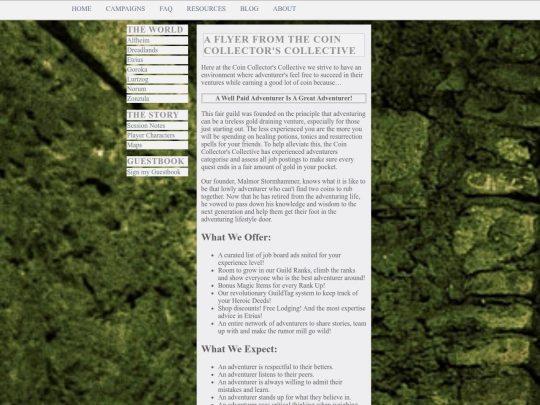Click THE STORY sidebar heading
540x405 pixels.
click(157, 115)
